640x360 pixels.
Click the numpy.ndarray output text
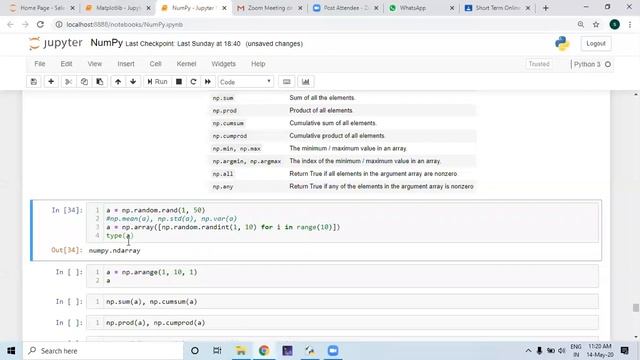114,250
